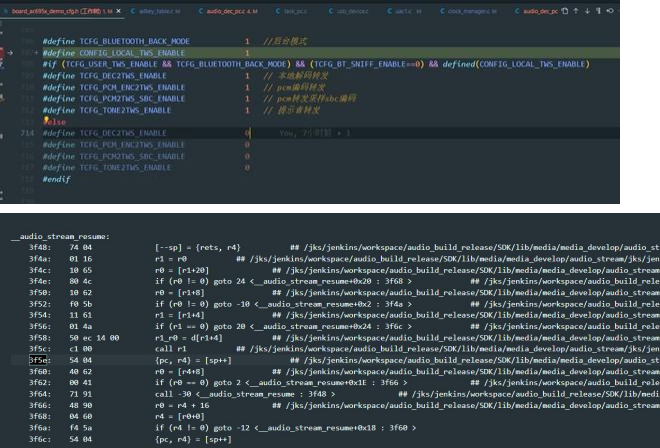
Task: Click instruction 'r1 = [r1+4]' at 3f54
Action: tap(180, 315)
